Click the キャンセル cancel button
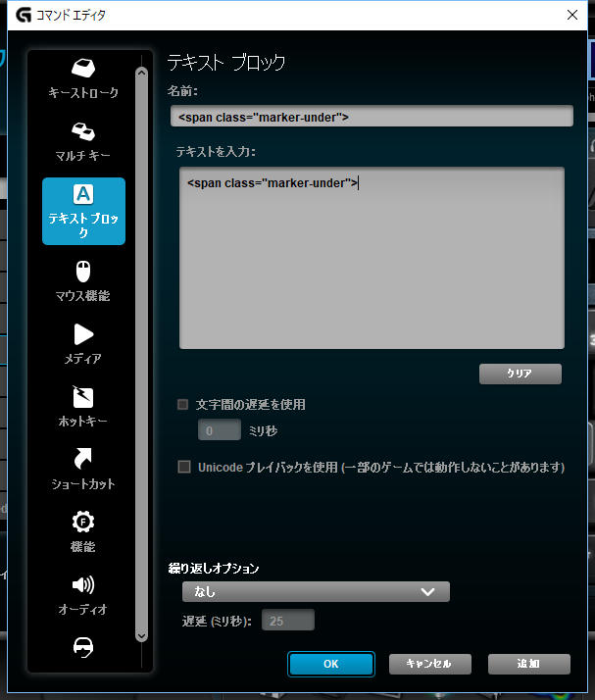Screen dimensions: 595x700 pos(430,665)
